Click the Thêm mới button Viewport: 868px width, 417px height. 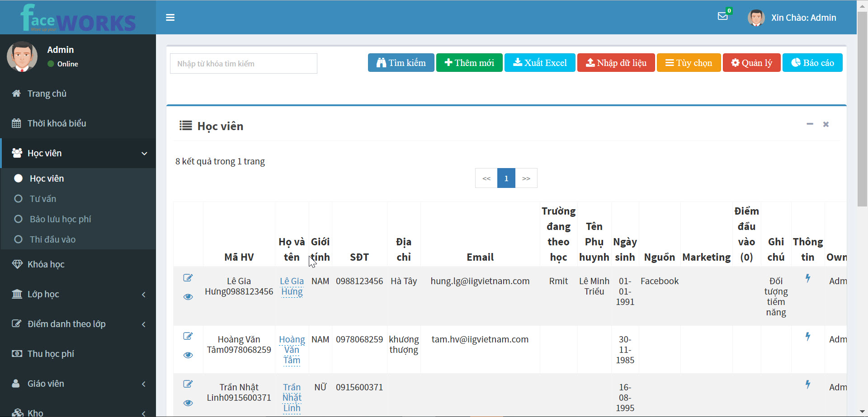click(469, 63)
